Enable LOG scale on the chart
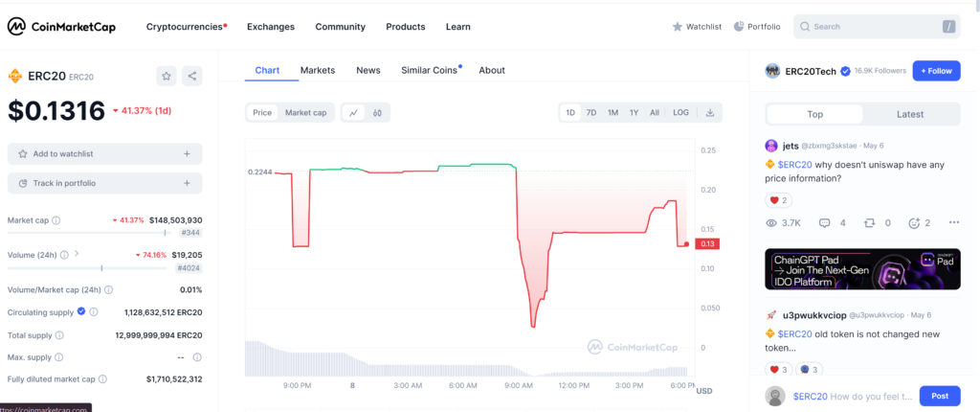The height and width of the screenshot is (412, 980). [x=680, y=113]
